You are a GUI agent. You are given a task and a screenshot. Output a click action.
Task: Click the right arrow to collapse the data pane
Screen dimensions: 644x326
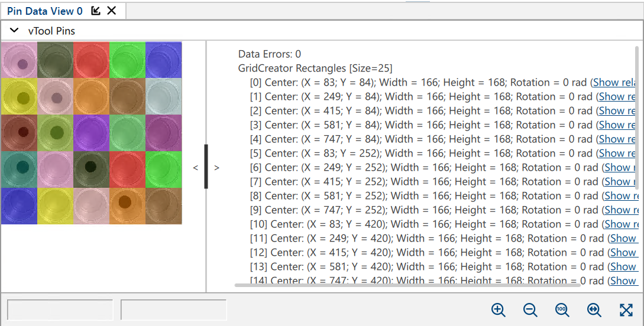(217, 168)
